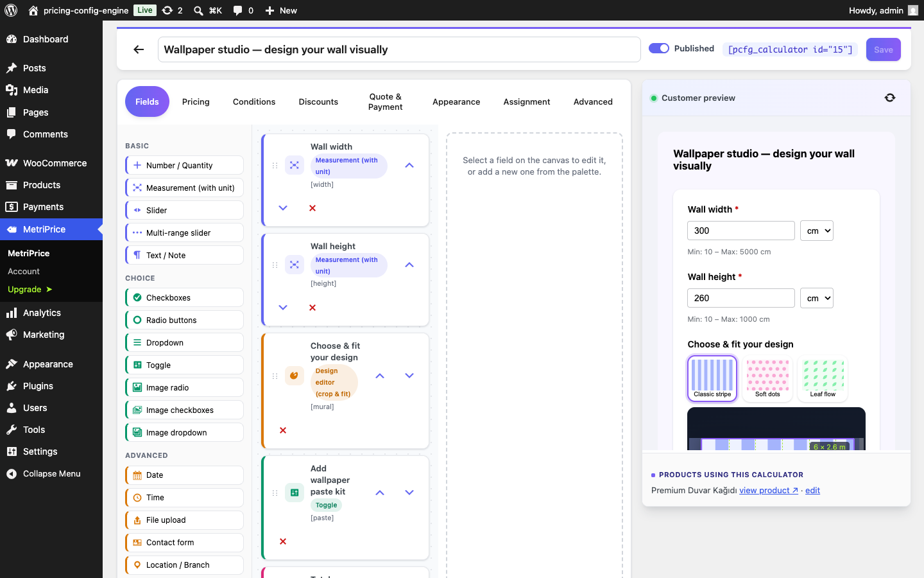Copy the pcfg_calculator shortcode
The height and width of the screenshot is (578, 924).
click(x=791, y=49)
